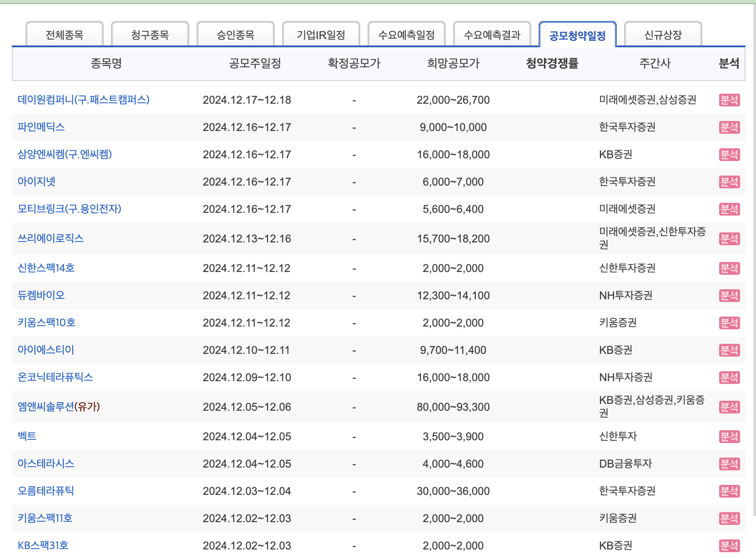The height and width of the screenshot is (559, 756).
Task: Open 듀켐바이오 stock link
Action: 41,295
